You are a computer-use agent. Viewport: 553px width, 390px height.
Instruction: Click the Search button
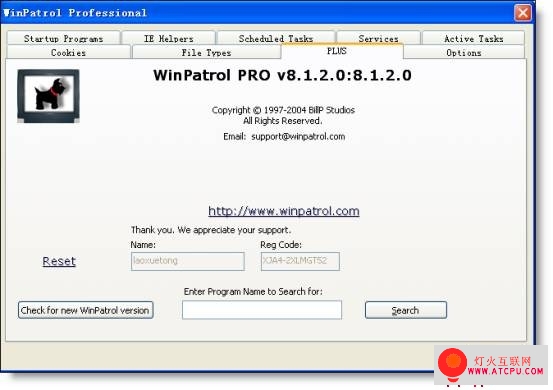click(406, 310)
